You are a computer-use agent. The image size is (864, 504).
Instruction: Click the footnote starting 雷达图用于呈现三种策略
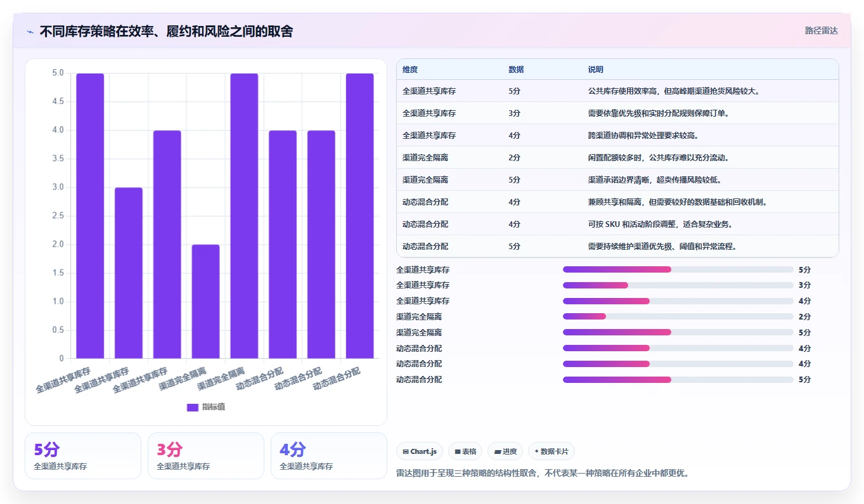pos(543,473)
